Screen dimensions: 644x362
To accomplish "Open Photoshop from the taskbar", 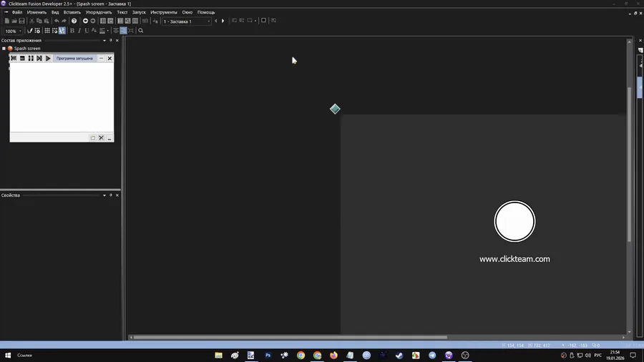I will 268,356.
